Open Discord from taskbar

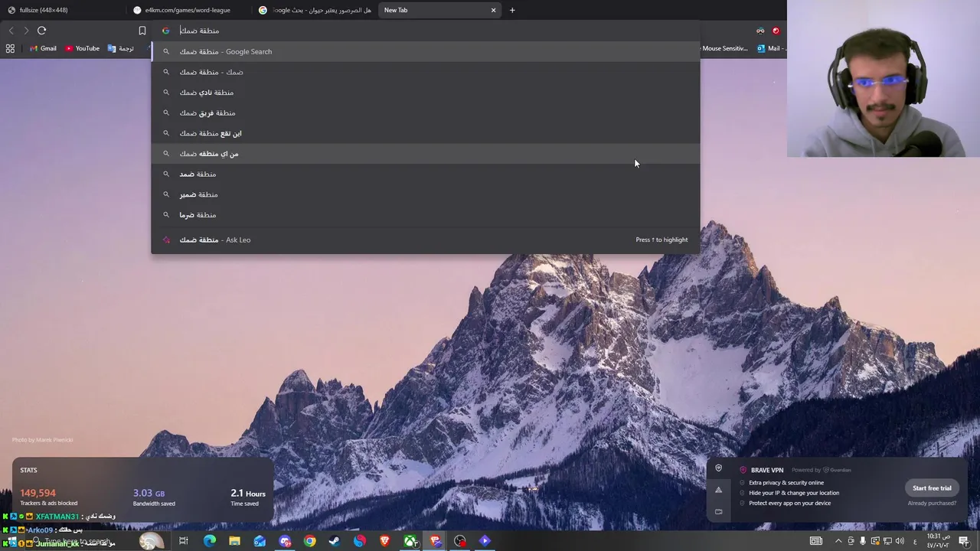(x=285, y=541)
